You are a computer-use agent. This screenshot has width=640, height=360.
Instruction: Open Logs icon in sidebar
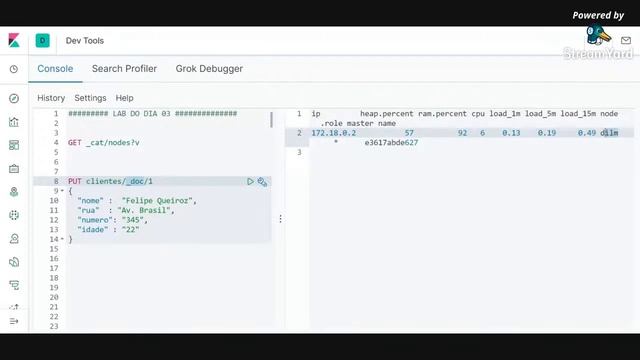(14, 262)
